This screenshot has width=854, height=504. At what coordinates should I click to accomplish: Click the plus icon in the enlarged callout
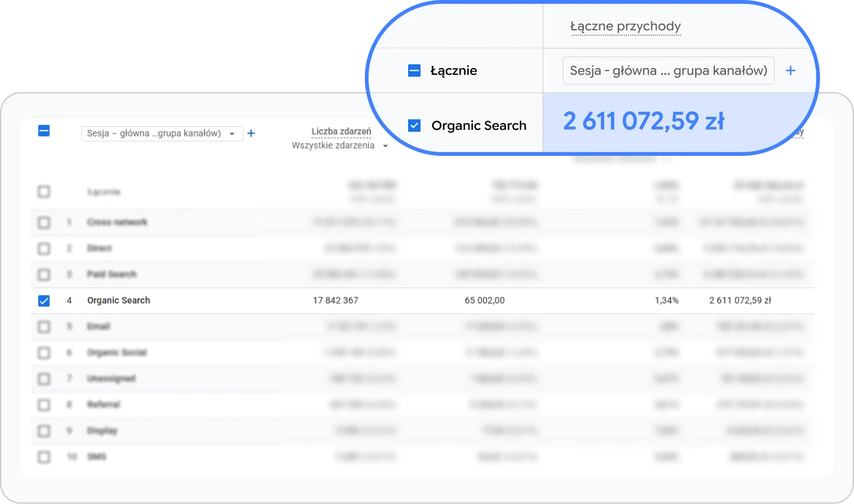[x=790, y=70]
